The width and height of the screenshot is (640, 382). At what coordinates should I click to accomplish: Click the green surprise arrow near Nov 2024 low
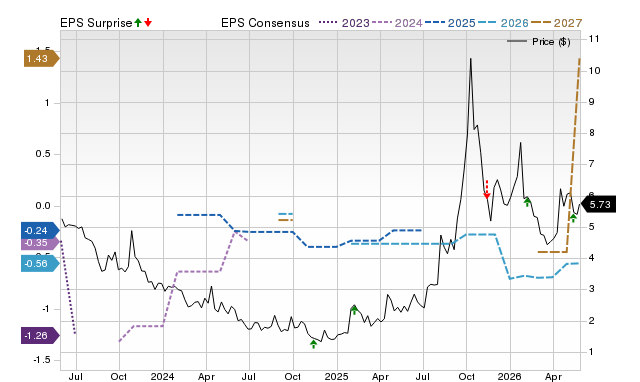point(313,344)
